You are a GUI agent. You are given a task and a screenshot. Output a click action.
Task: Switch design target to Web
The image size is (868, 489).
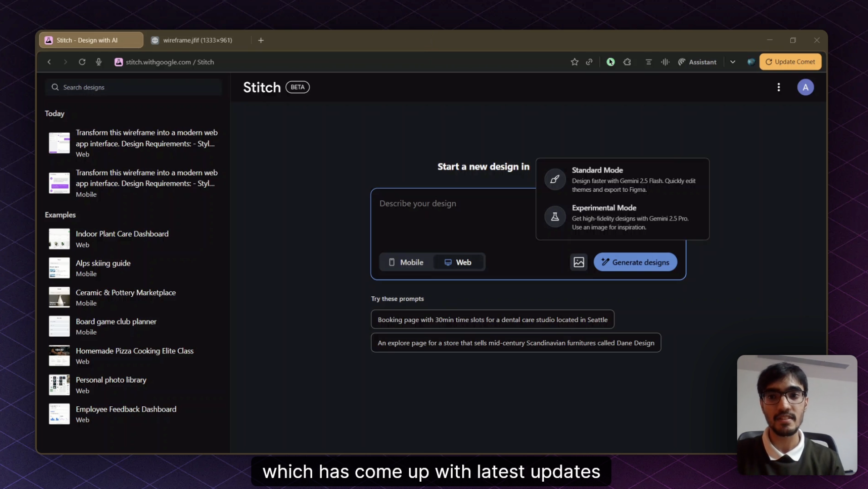point(458,262)
